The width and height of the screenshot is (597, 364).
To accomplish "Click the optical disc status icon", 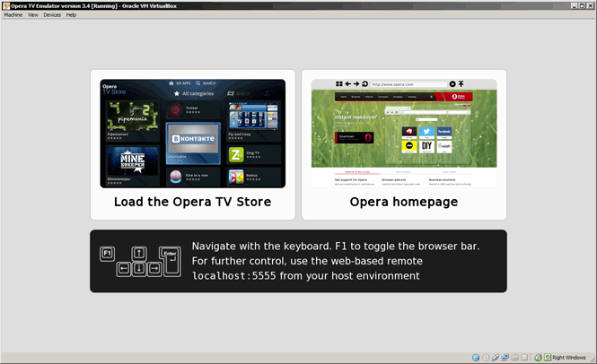I will [486, 358].
